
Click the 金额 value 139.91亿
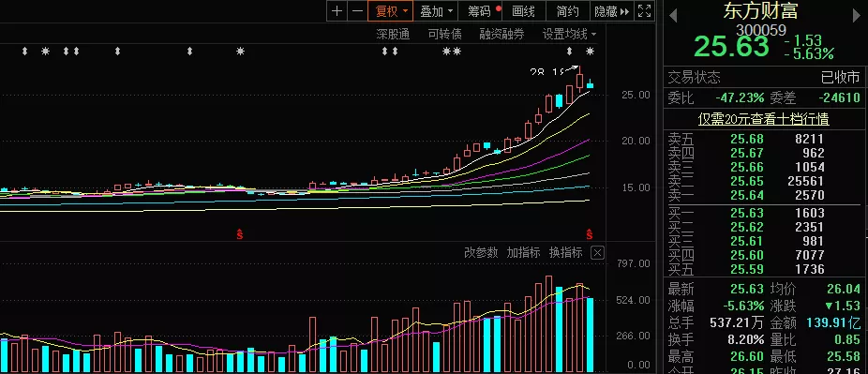click(833, 322)
